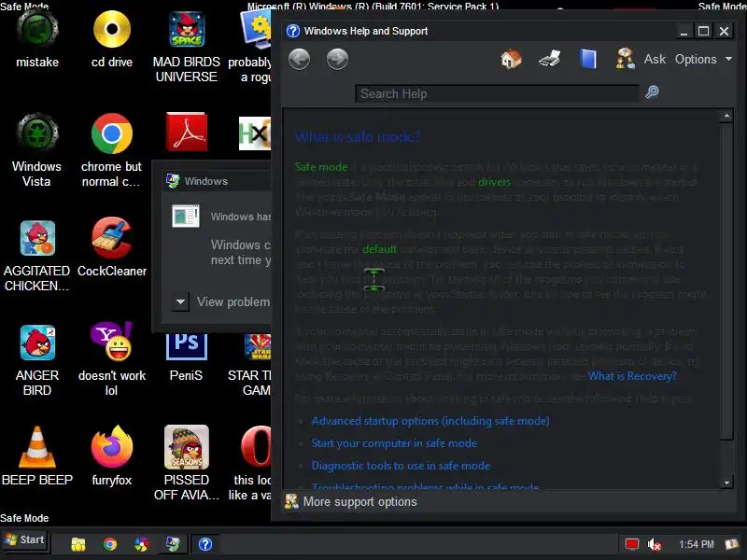Open 'What is Recovery?' link

[x=632, y=376]
